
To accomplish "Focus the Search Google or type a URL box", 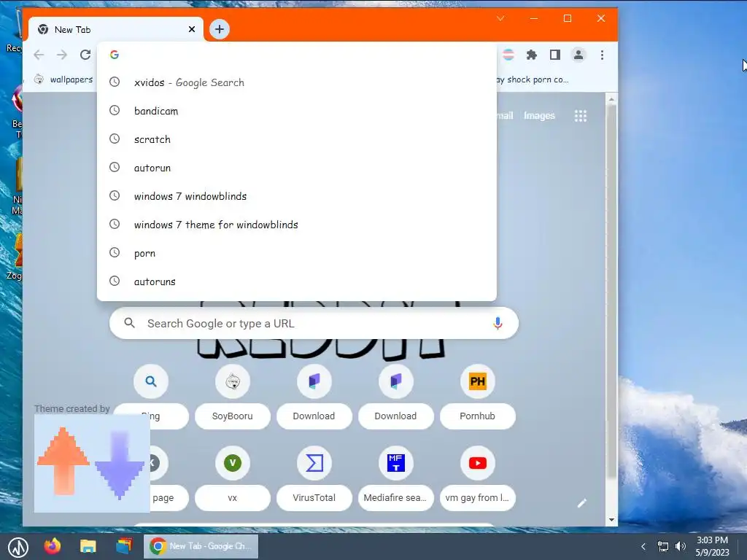I will [314, 323].
